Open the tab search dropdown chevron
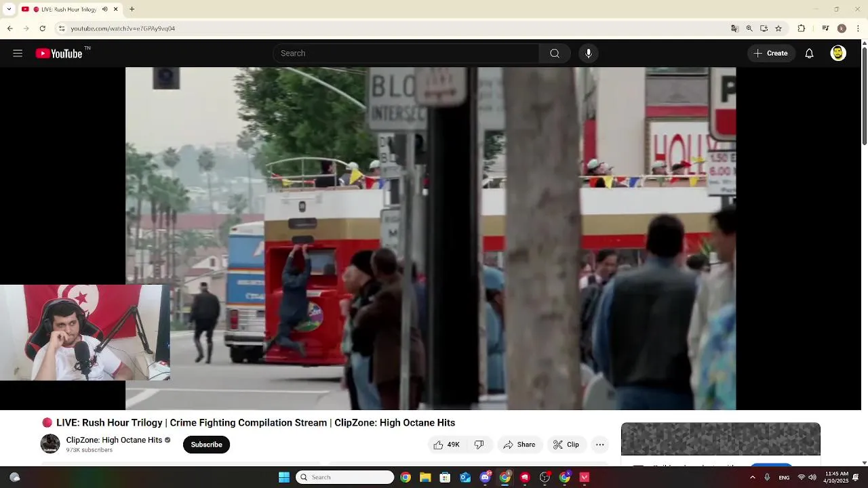The width and height of the screenshot is (868, 488). tap(9, 9)
